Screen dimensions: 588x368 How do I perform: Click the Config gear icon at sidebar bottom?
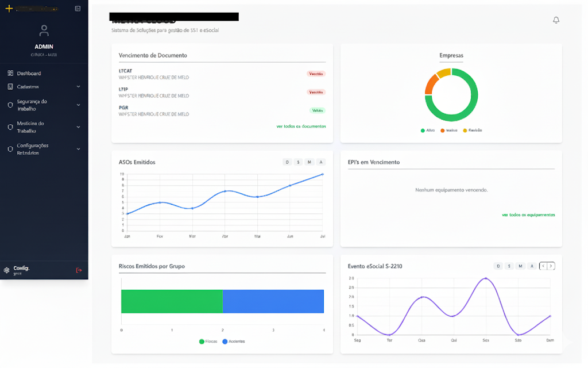click(7, 270)
